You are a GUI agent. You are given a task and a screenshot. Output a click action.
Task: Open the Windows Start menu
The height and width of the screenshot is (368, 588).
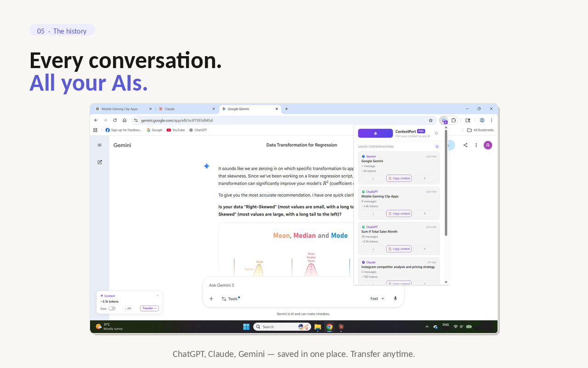[246, 327]
